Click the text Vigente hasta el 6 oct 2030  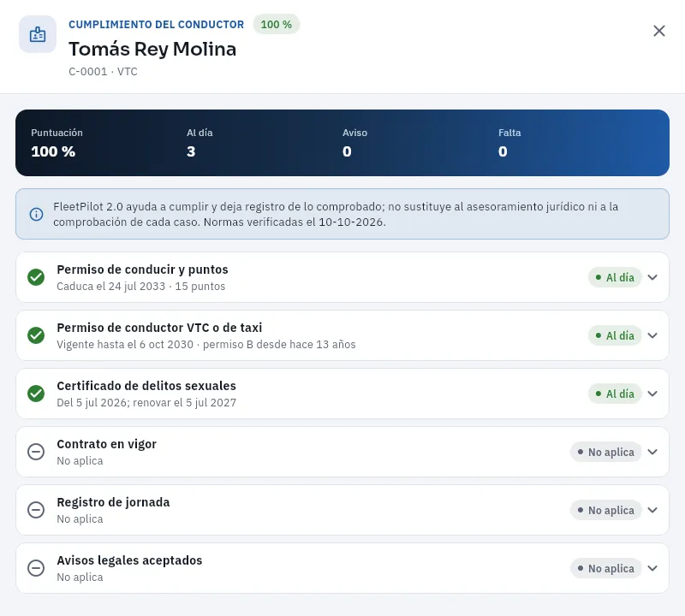click(x=125, y=345)
